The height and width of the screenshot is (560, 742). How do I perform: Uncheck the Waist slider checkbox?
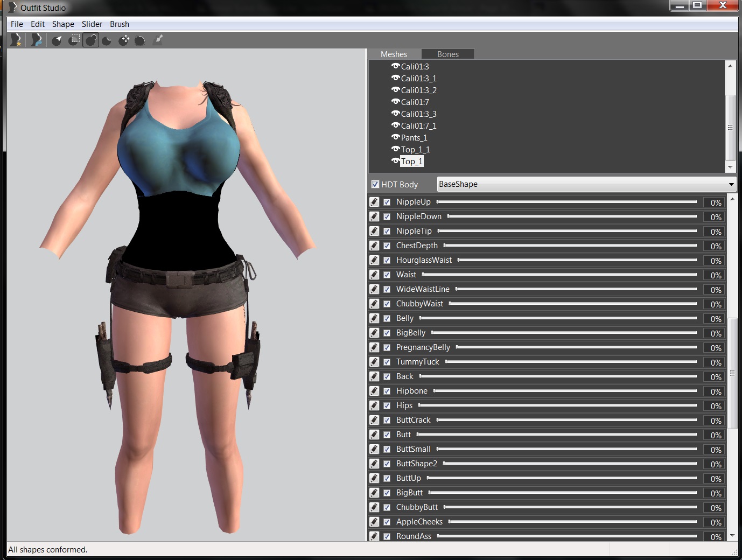click(387, 275)
